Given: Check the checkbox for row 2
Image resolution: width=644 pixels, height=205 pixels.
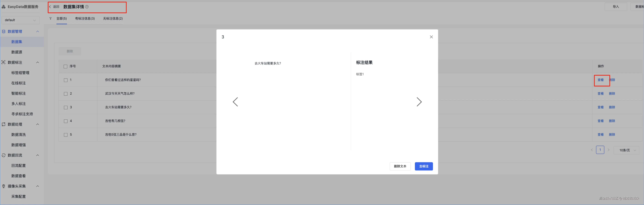Looking at the screenshot, I should point(66,94).
